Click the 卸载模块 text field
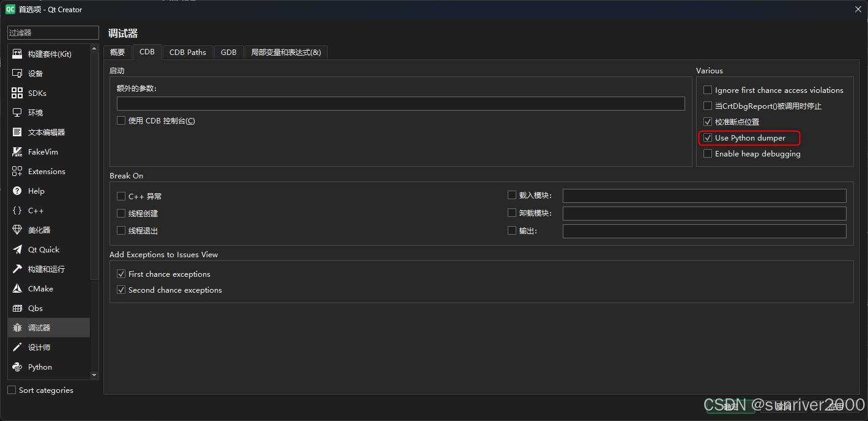 pos(705,213)
